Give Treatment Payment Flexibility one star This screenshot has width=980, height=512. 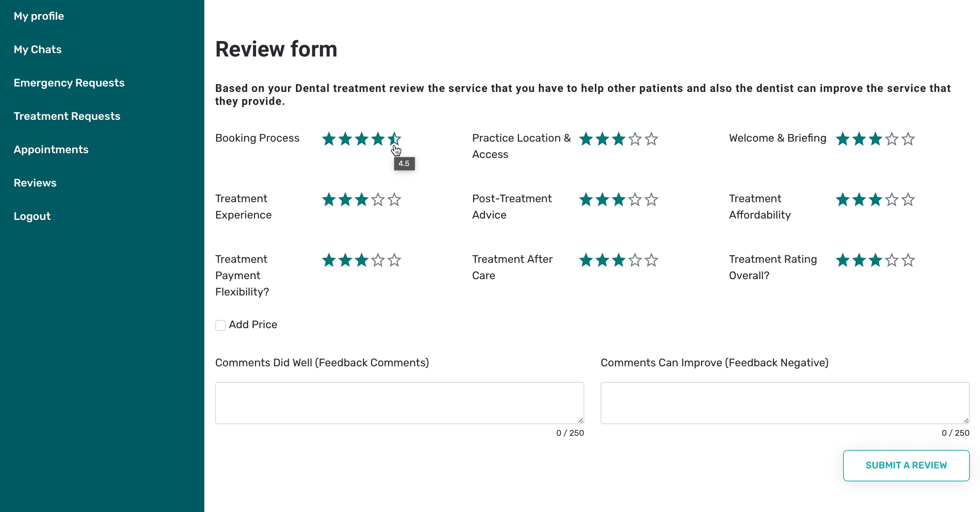[329, 260]
